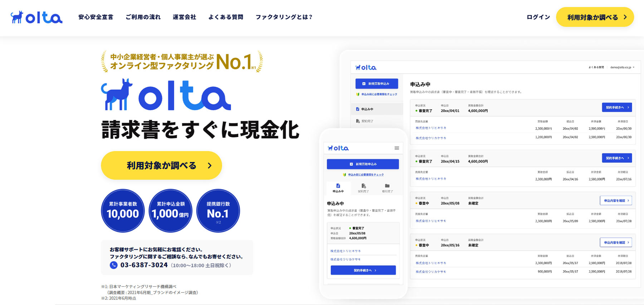
Task: Click 新規買取申込み in the desktop dashboard sidebar
Action: point(377,84)
